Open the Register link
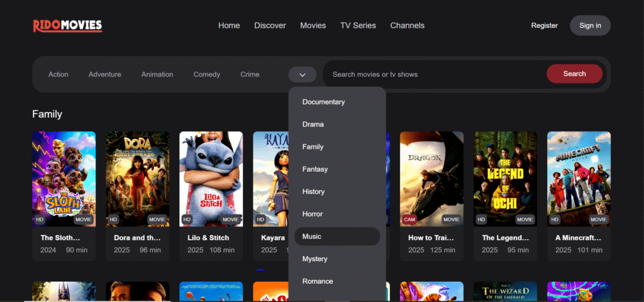Screen dimensions: 644x302 coord(544,25)
